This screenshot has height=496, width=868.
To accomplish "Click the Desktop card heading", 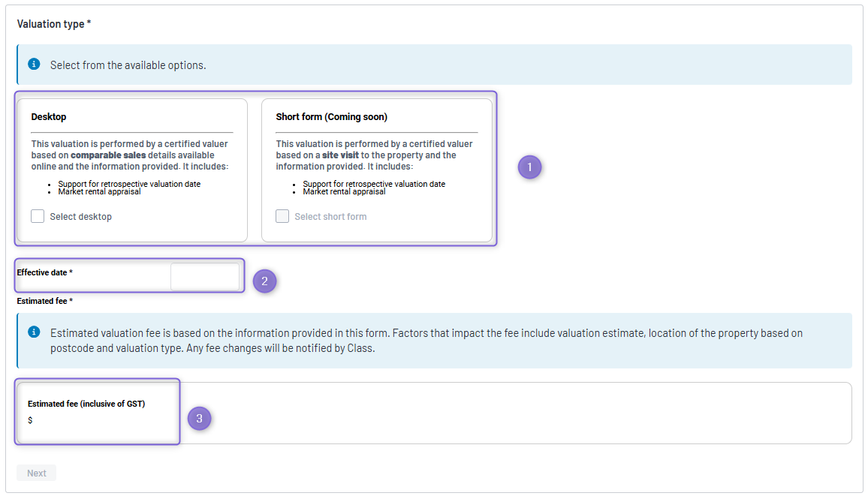I will point(49,117).
